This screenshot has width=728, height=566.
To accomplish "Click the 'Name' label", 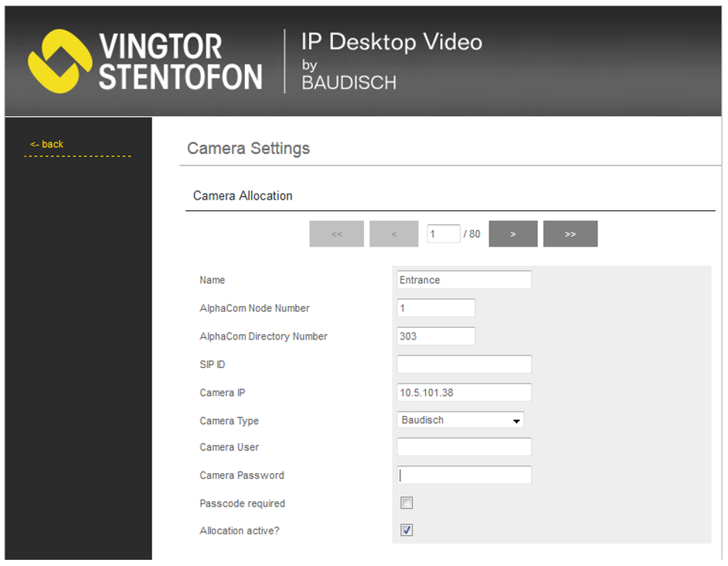I will [x=213, y=280].
